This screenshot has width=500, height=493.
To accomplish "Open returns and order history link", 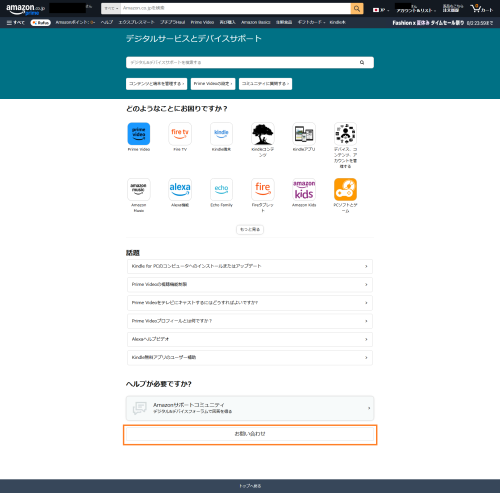I will pyautogui.click(x=452, y=9).
